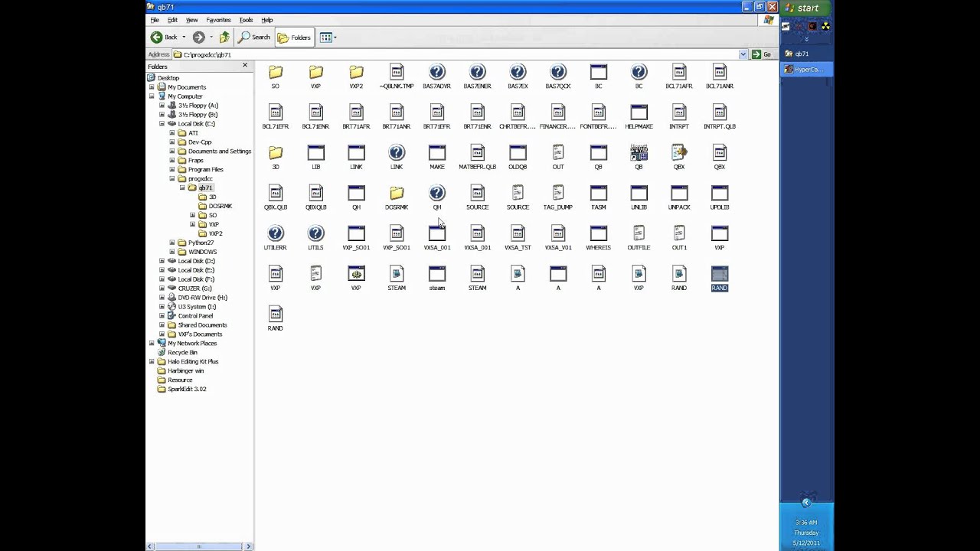Expand the Python27 folder node

click(172, 243)
